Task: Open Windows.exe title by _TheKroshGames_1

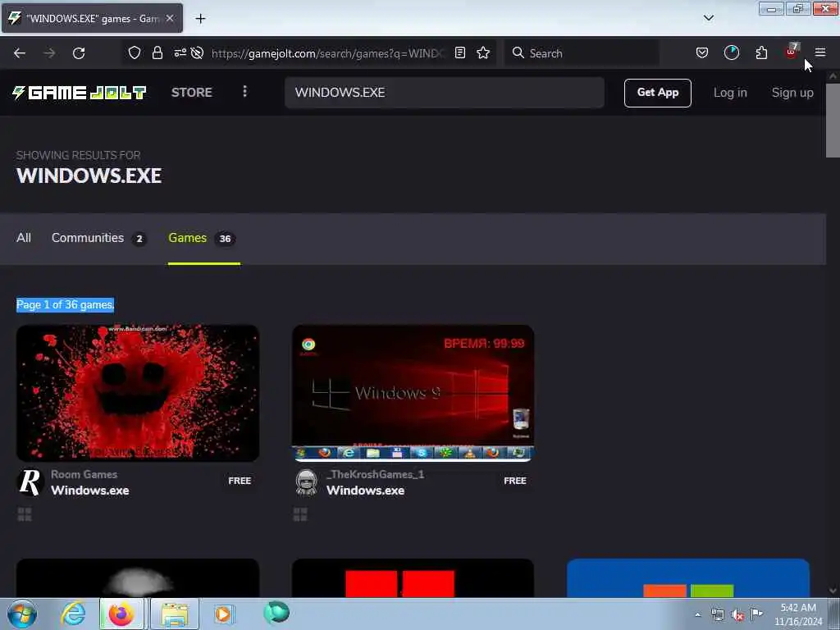Action: pyautogui.click(x=365, y=491)
